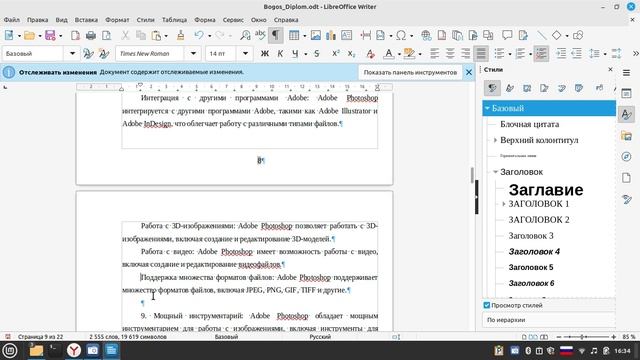
Task: Open Find and Replace icon
Action: pos(245,36)
